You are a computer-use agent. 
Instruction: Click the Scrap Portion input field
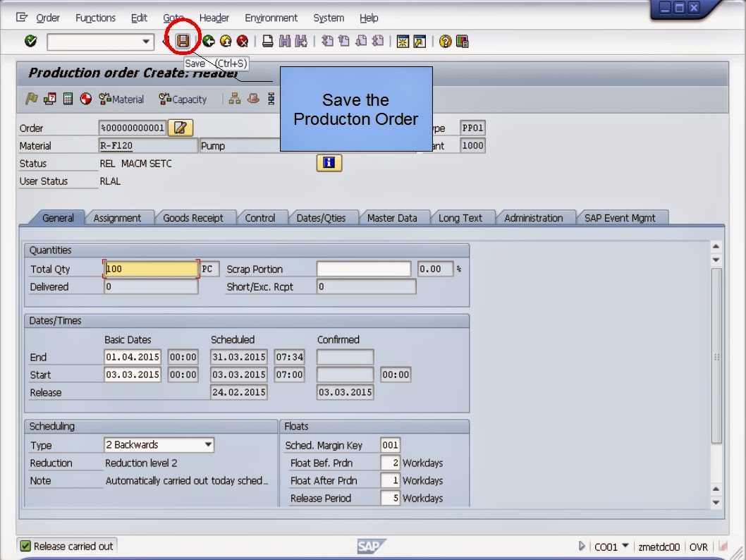point(364,269)
